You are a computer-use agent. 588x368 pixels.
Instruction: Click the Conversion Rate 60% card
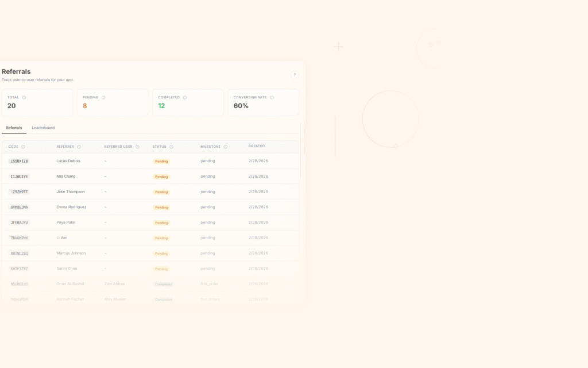click(263, 102)
